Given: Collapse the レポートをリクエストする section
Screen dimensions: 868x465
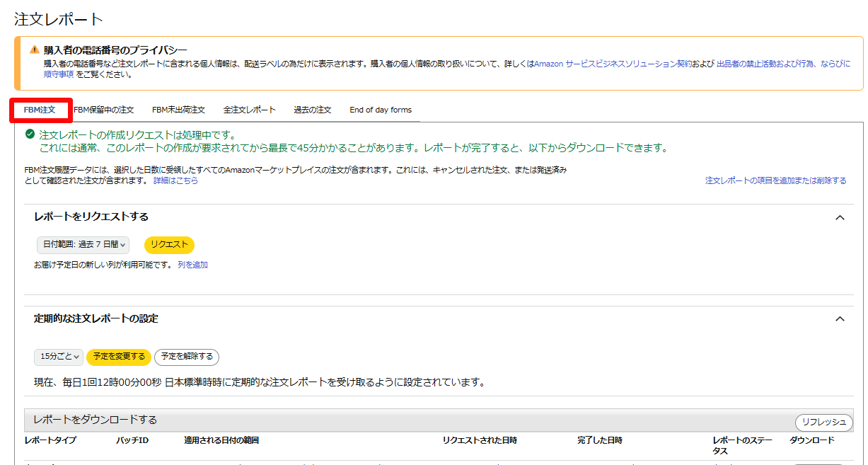Looking at the screenshot, I should tap(840, 217).
